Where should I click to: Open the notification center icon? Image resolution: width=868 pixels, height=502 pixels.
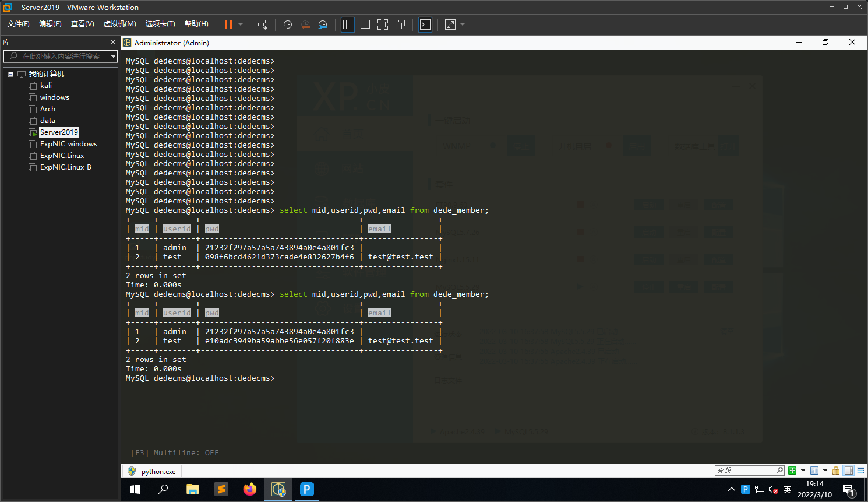click(x=849, y=490)
